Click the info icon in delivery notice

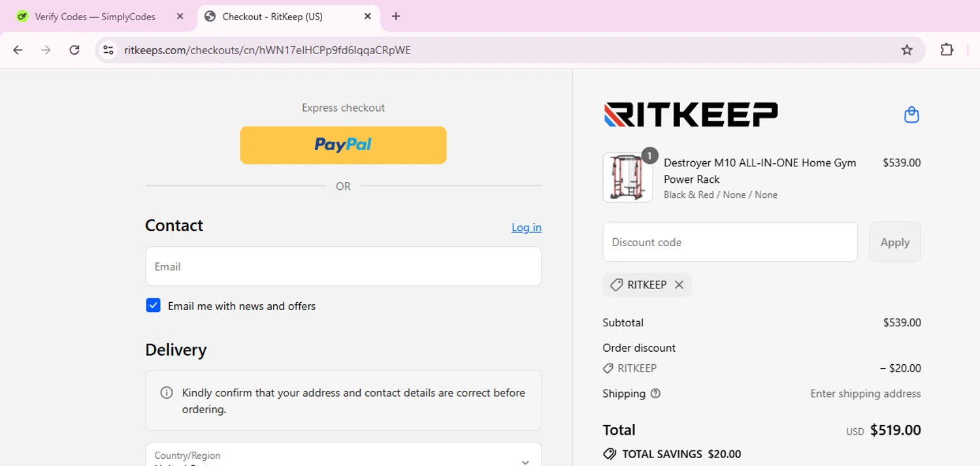167,393
